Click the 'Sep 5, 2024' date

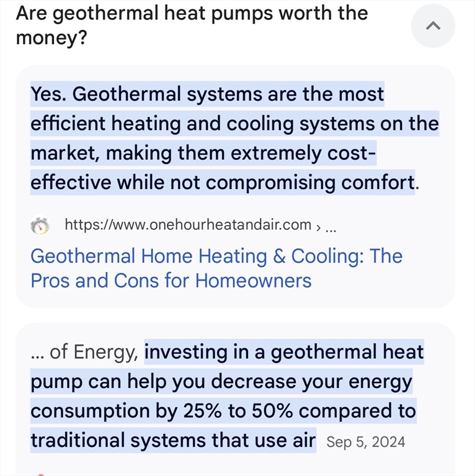(x=366, y=441)
